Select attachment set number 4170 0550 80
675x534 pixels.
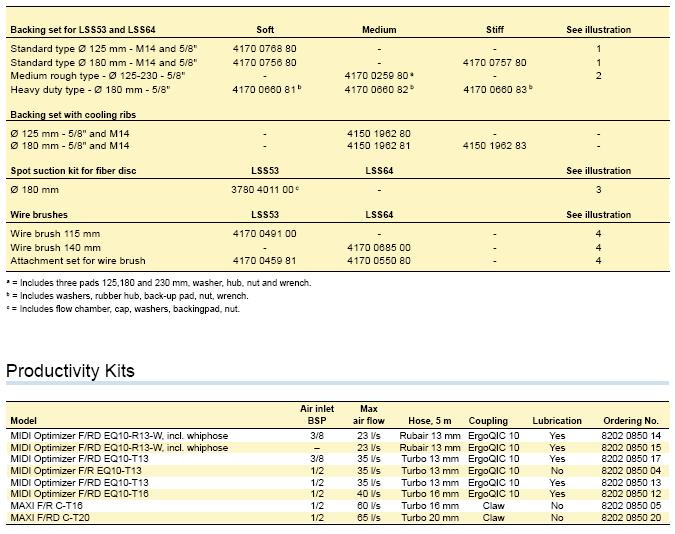tap(379, 261)
